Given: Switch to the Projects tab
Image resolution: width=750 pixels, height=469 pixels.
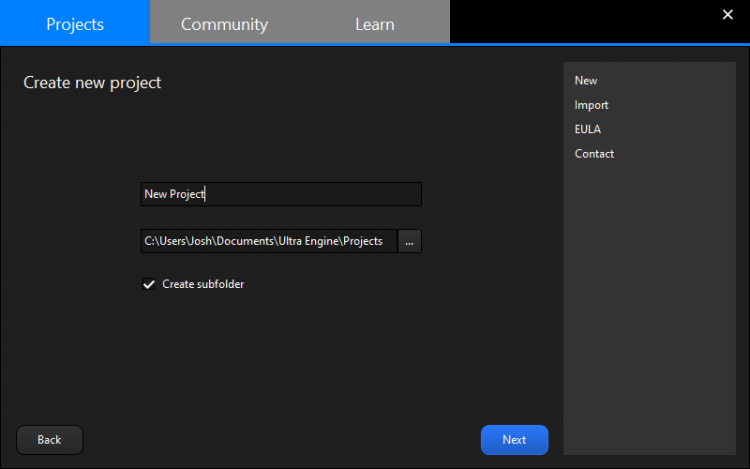Looking at the screenshot, I should pyautogui.click(x=75, y=23).
